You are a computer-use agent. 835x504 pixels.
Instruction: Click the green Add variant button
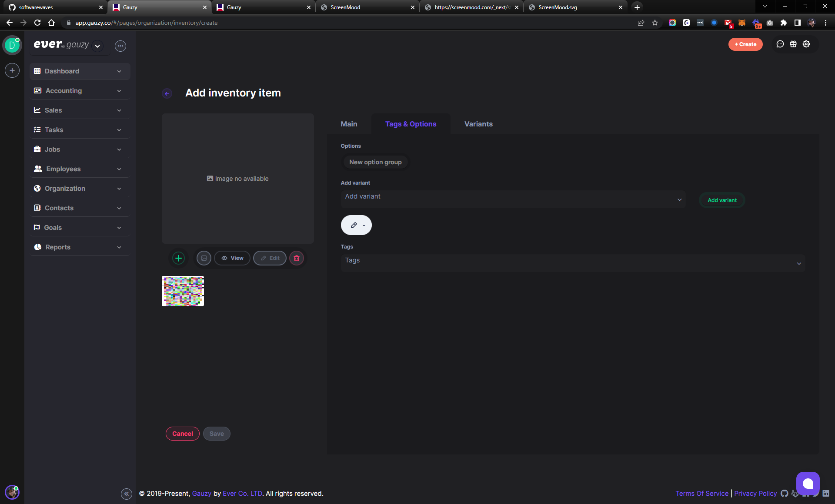point(721,200)
